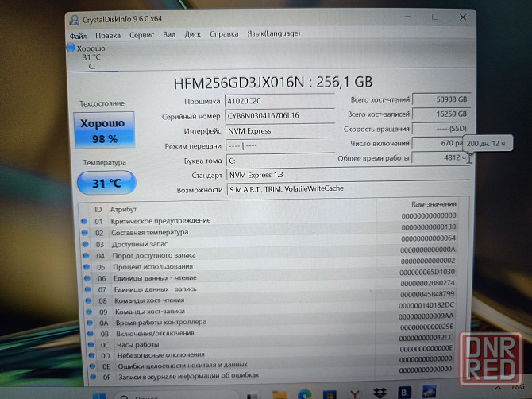Open Dropbox from the taskbar
Image resolution: width=532 pixels, height=399 pixels.
tap(380, 393)
